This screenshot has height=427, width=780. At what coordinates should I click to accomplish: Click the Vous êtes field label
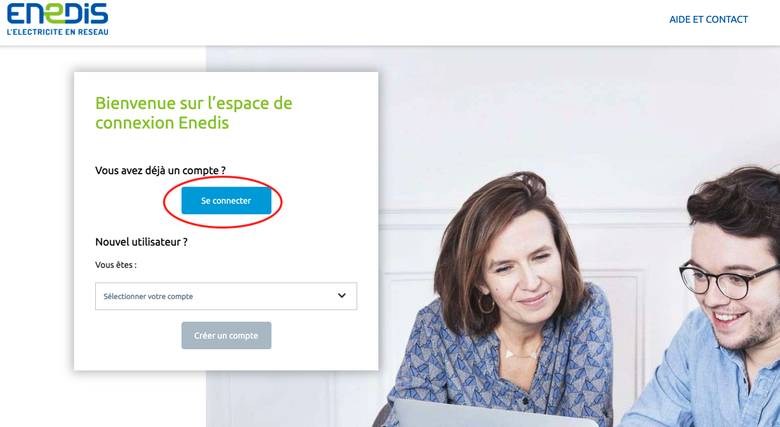pyautogui.click(x=115, y=265)
